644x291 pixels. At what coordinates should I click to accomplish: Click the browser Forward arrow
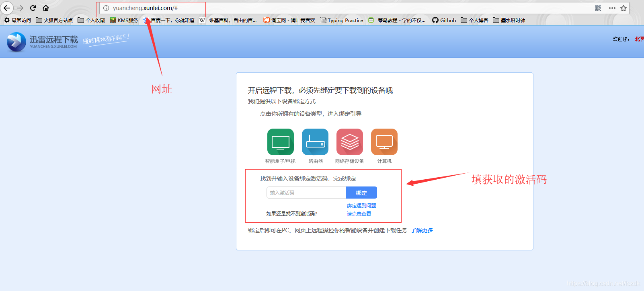tap(20, 8)
